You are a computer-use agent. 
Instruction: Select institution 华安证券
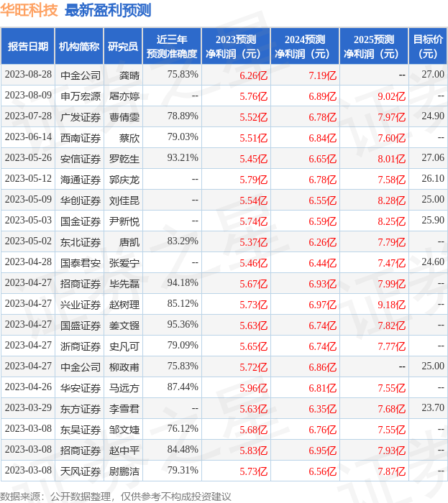point(81,388)
